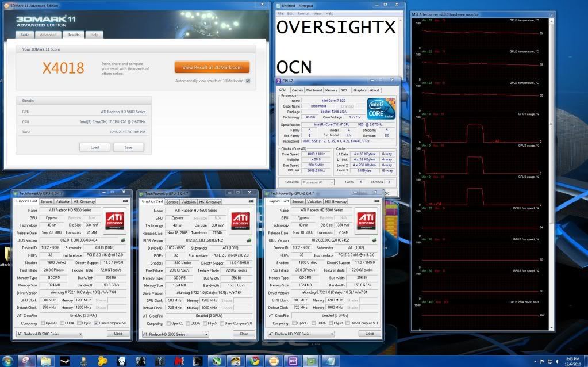Toggle OpenCL checkbox in HD 5800 GPU-Z window

[43, 323]
